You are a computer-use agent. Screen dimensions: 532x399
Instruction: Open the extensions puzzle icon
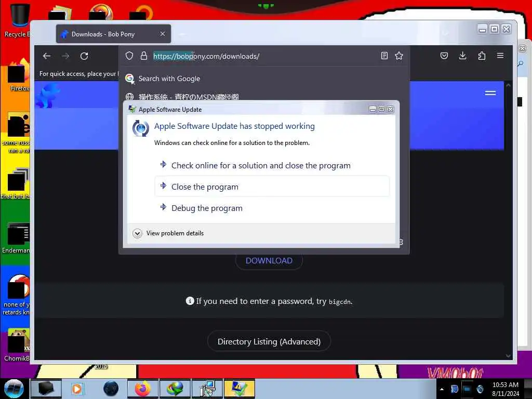[482, 56]
